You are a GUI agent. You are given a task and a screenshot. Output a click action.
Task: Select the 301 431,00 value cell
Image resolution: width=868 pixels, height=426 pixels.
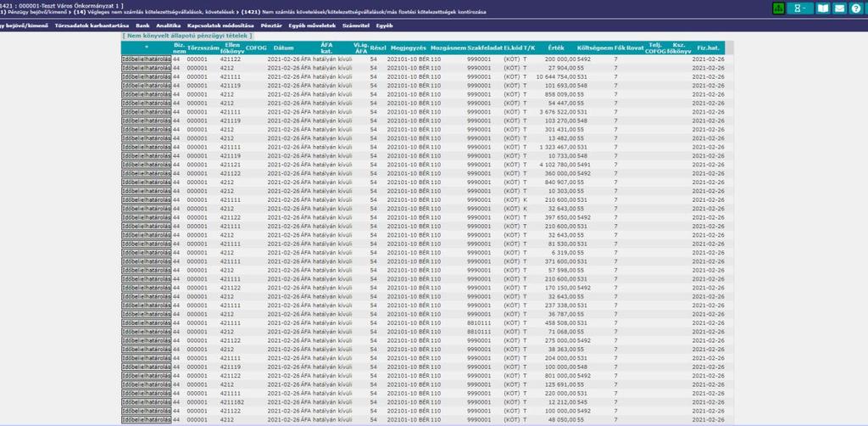click(x=561, y=129)
